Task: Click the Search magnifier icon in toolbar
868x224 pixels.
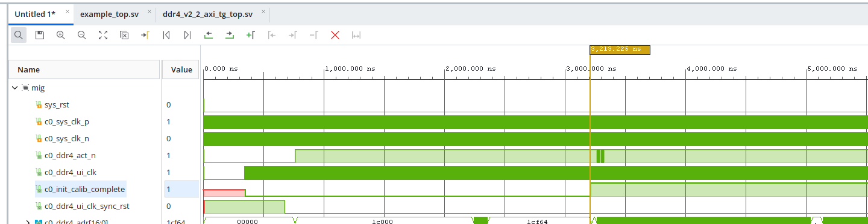Action: click(19, 35)
